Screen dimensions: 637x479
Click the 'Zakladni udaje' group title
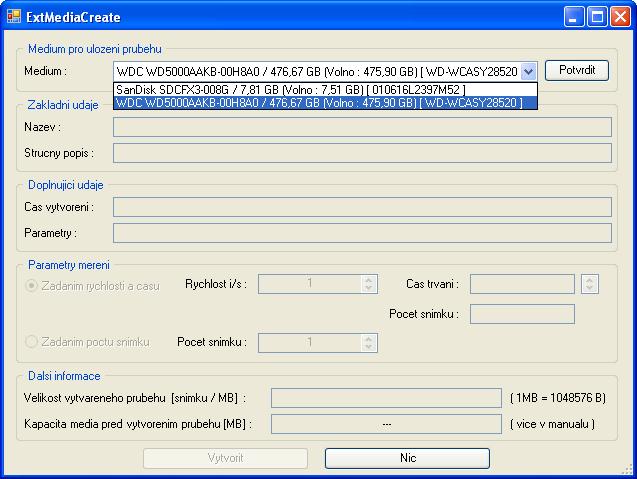pos(63,105)
